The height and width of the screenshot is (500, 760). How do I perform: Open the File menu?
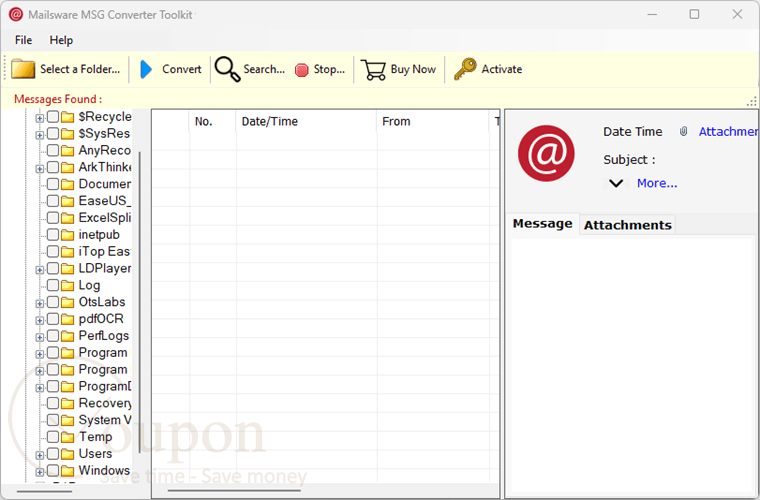point(23,40)
